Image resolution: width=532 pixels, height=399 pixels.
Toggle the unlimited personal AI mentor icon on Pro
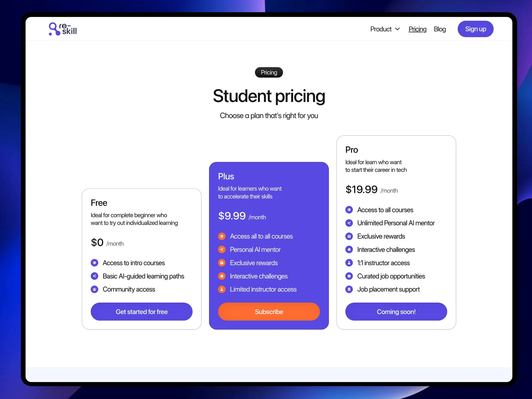(349, 222)
